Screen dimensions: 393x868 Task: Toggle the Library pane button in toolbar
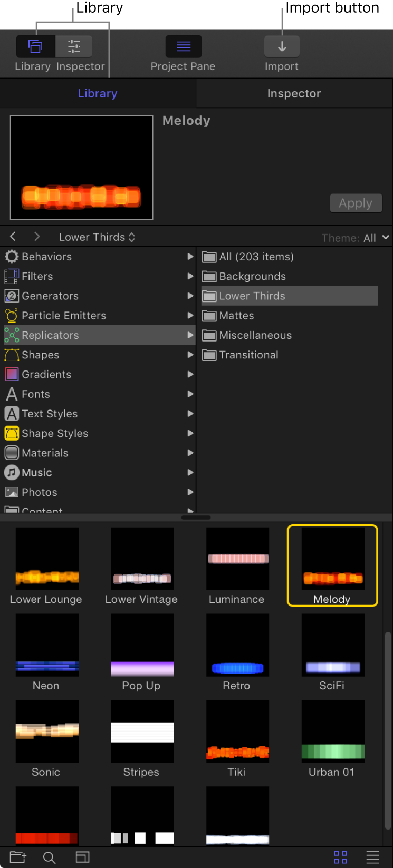35,46
